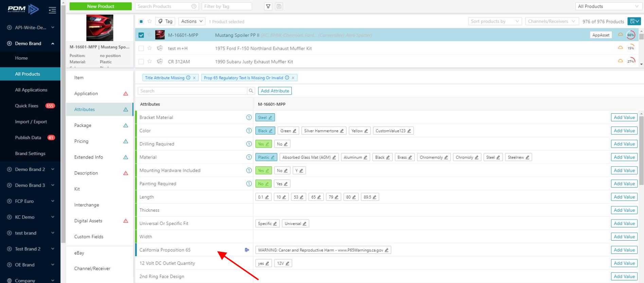644x283 pixels.
Task: Uncheck the M-16601-MPP product checkbox
Action: click(141, 35)
